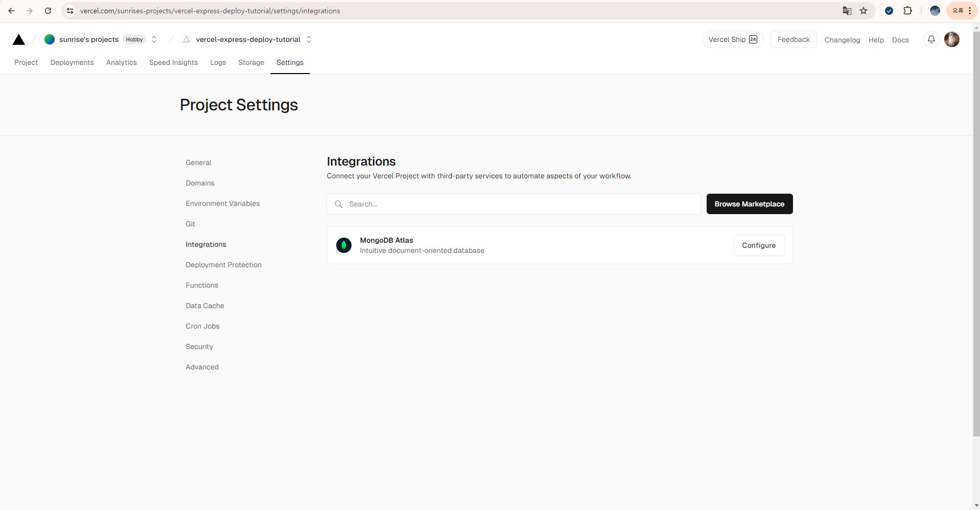Click 'Intuitive document-oriented database' description text
Image resolution: width=980 pixels, height=510 pixels.
422,250
